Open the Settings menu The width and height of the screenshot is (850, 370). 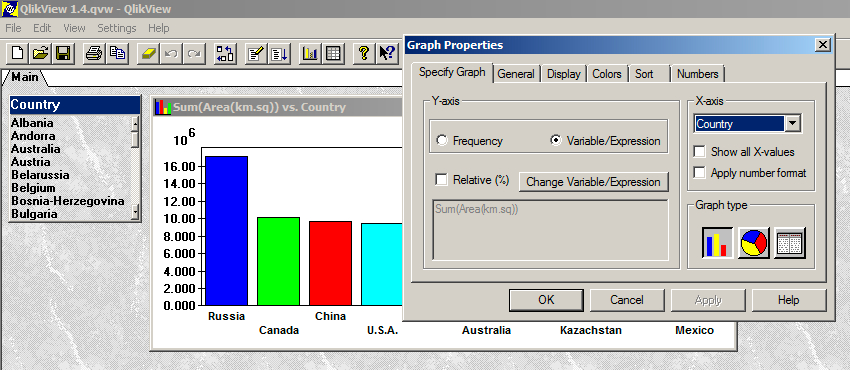[117, 28]
